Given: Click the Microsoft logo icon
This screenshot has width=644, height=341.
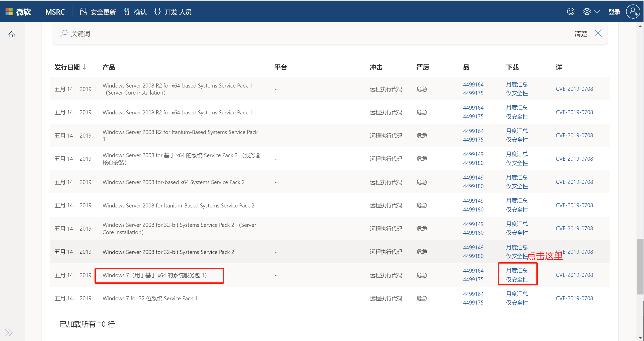Looking at the screenshot, I should [x=9, y=11].
